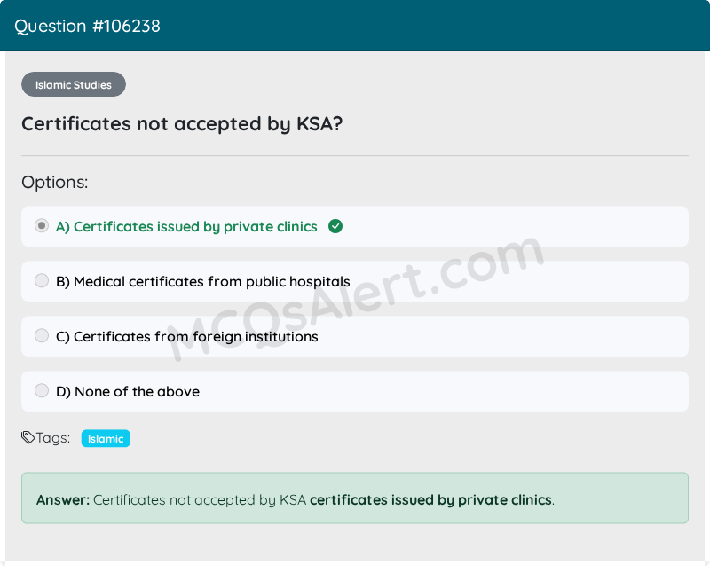Click the Question #106238 header title
The image size is (710, 588).
[87, 26]
